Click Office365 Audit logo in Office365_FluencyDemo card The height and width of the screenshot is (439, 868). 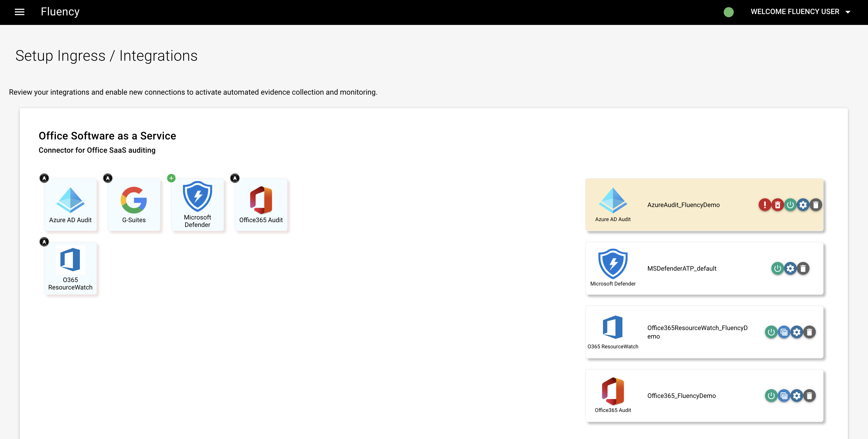point(613,391)
